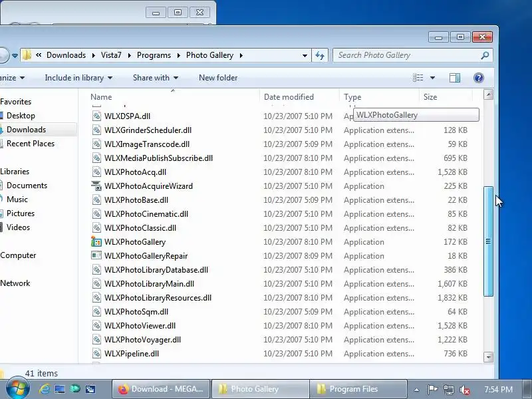Select Desktop in Favorites

pyautogui.click(x=21, y=116)
